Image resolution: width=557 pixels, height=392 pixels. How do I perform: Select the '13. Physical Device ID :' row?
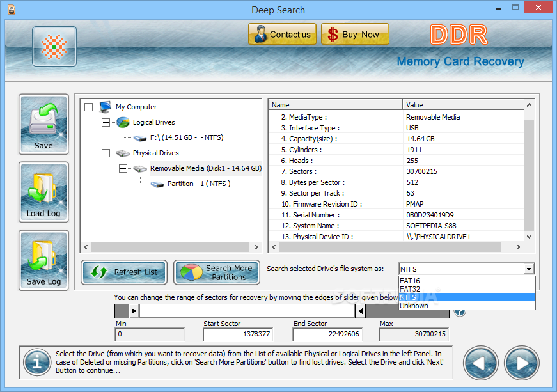[396, 237]
